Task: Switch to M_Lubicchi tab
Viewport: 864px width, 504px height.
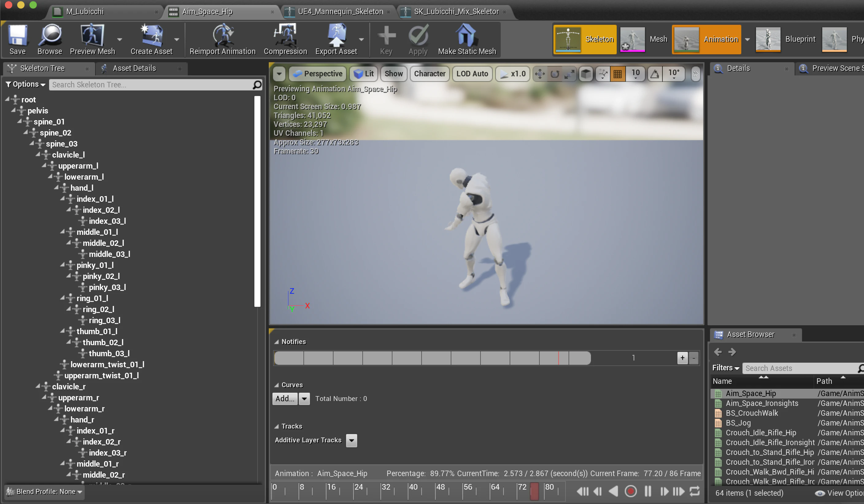Action: 105,11
